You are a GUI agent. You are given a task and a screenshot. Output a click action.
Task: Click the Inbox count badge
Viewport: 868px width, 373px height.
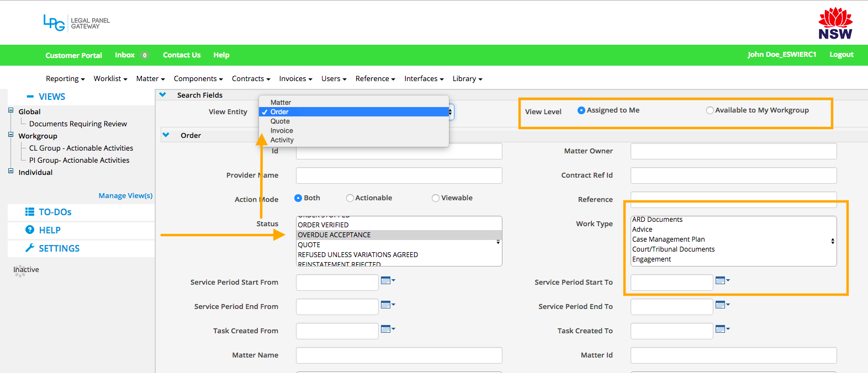point(145,55)
